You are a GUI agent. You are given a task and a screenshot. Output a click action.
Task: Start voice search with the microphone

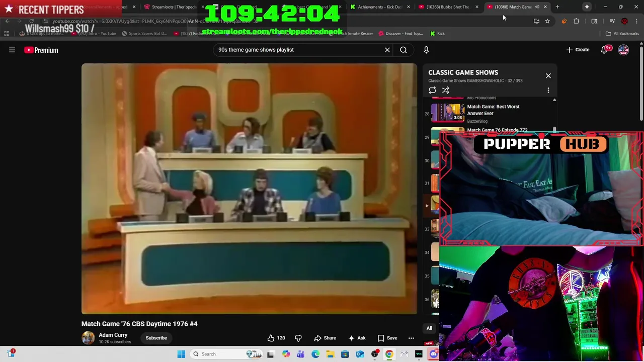point(426,50)
